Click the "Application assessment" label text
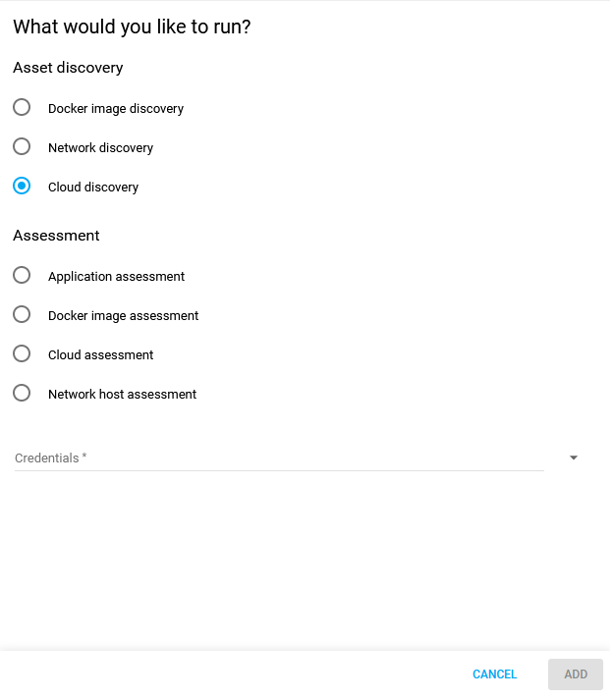Viewport: 614px width, 700px height. click(x=116, y=277)
